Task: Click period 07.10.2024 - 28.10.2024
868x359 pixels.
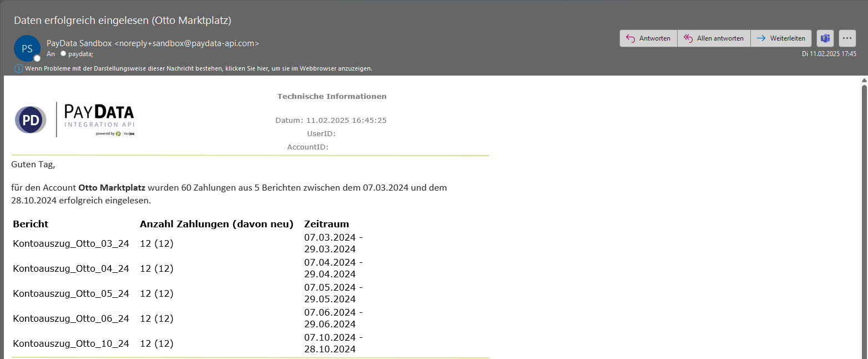Action: tap(334, 343)
